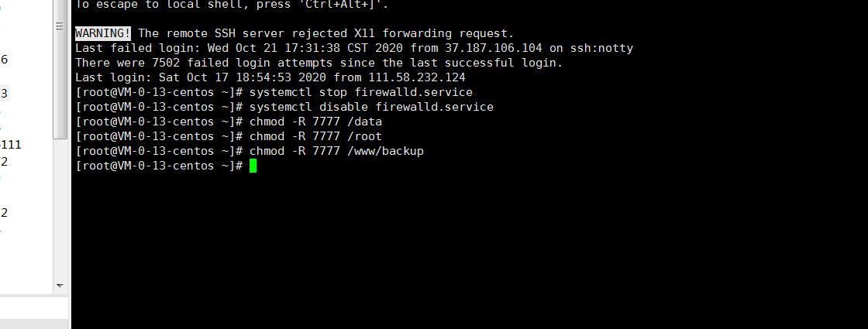Click the "systemctl disable firewalld.service" command text
The height and width of the screenshot is (329, 868).
pos(371,107)
